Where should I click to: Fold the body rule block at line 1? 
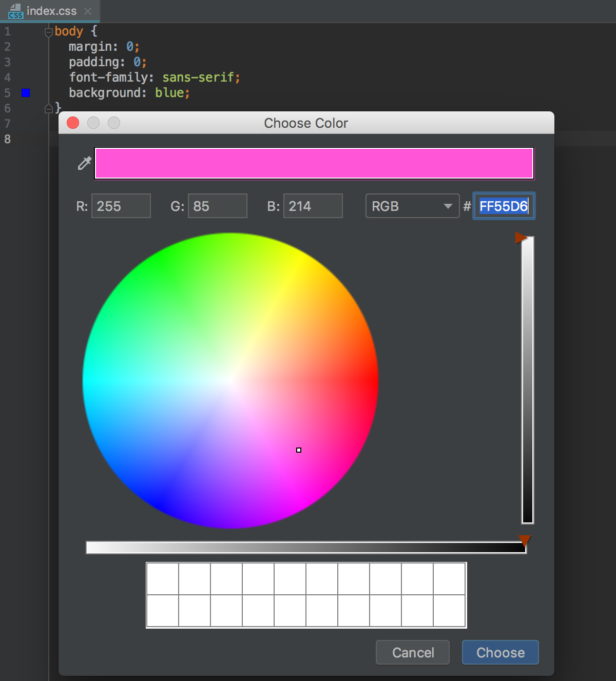(49, 32)
